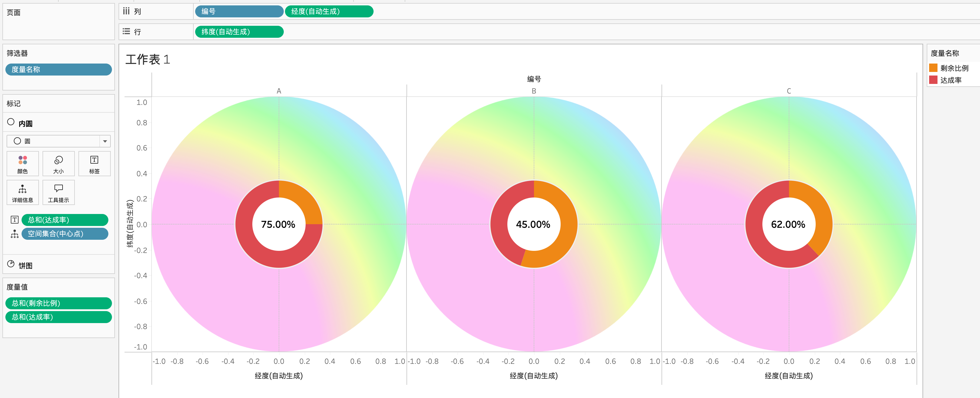Select the 编号 pill in columns

[239, 11]
